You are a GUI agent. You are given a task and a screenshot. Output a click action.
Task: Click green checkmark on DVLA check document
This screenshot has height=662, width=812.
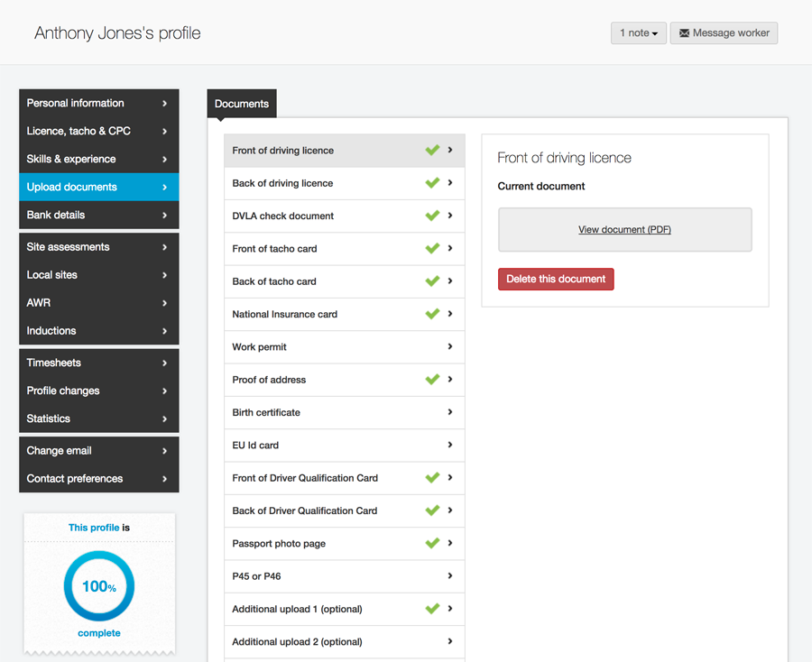[432, 216]
